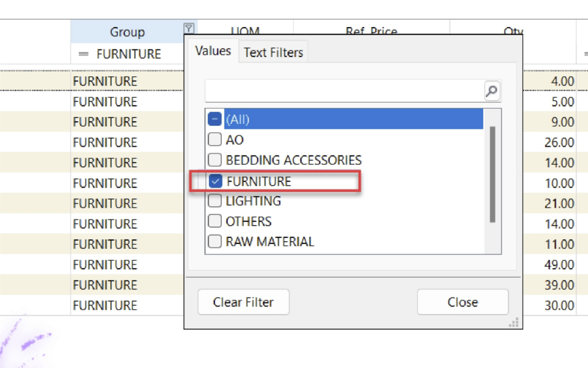This screenshot has width=588, height=368.
Task: Uncheck the FURNITURE checkbox
Action: click(216, 181)
